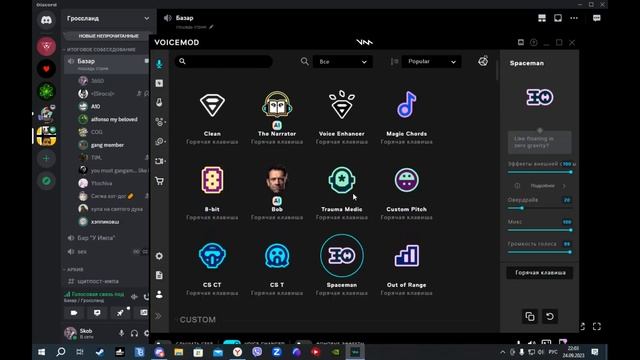Copy voice settings in Spaceman panel

click(530, 316)
